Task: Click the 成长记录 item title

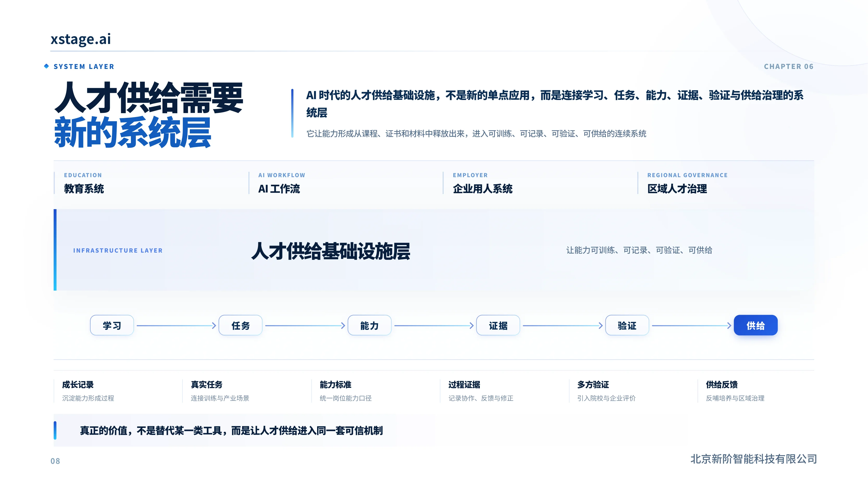Action: (78, 385)
